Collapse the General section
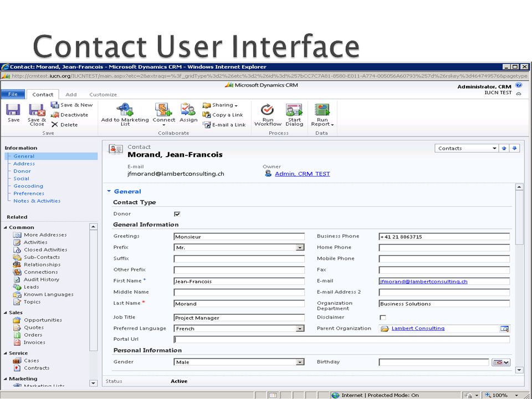 point(109,191)
